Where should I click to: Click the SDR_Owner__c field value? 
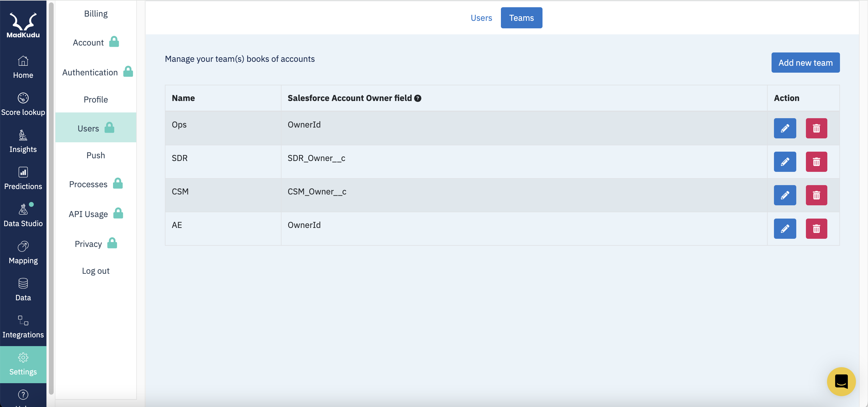316,158
